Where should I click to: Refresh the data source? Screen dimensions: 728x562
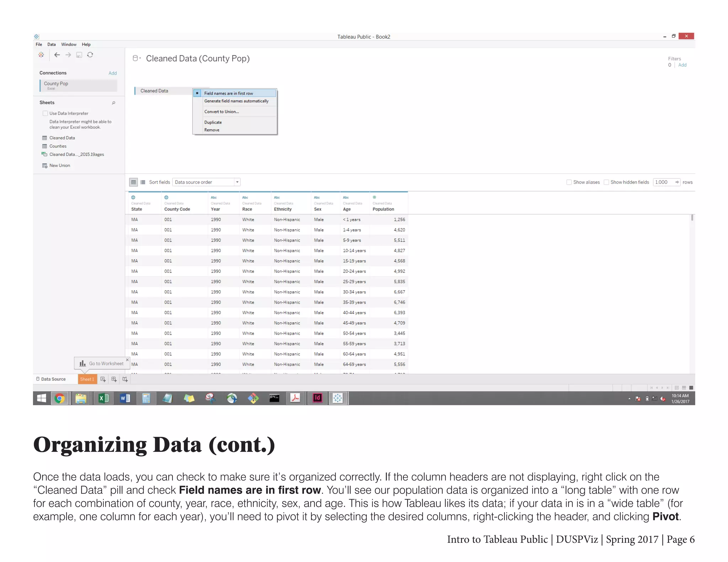[90, 55]
